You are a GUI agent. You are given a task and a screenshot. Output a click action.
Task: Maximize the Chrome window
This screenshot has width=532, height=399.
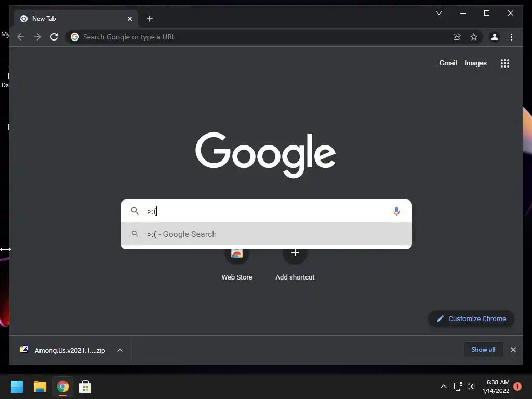coord(486,13)
